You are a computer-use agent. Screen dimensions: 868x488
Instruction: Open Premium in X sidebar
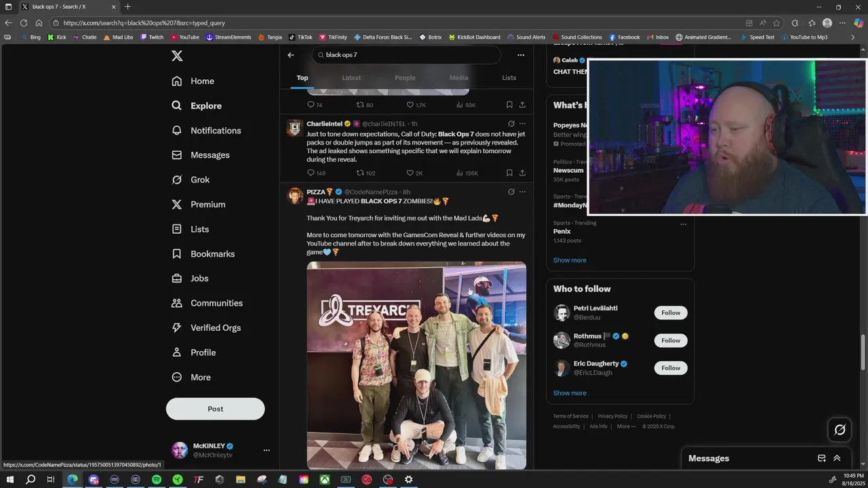click(x=199, y=205)
